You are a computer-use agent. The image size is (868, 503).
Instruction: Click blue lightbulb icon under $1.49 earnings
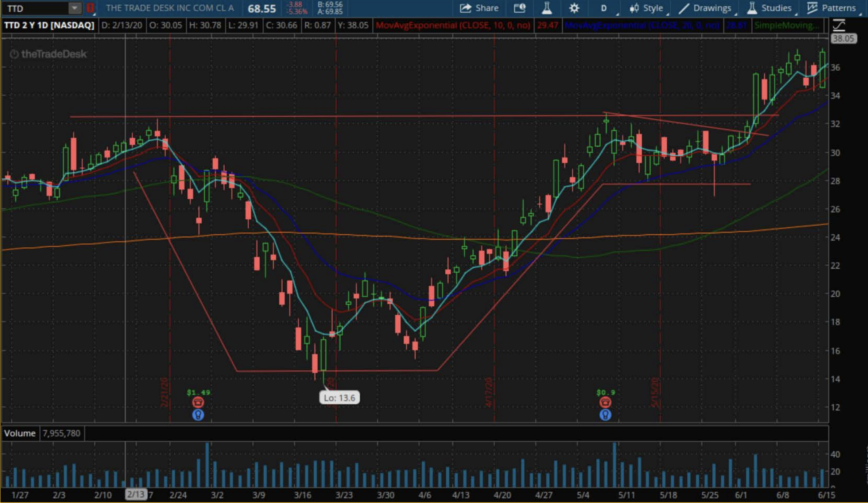[198, 415]
